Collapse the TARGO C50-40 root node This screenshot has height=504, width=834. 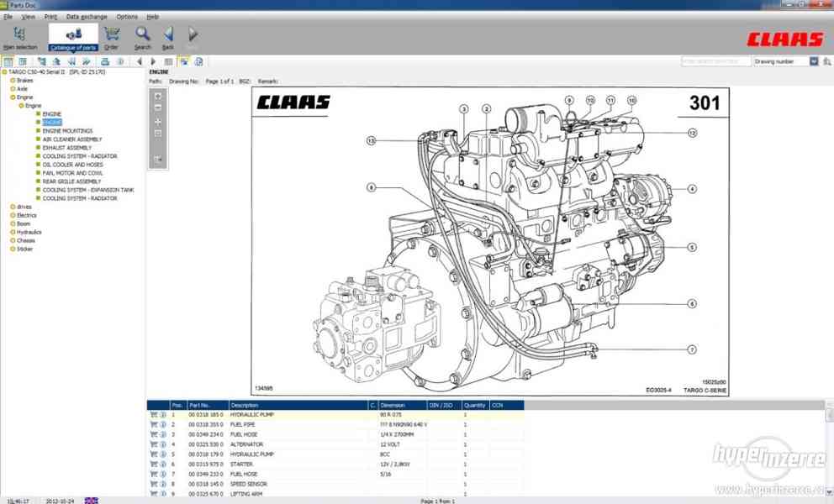pos(5,71)
